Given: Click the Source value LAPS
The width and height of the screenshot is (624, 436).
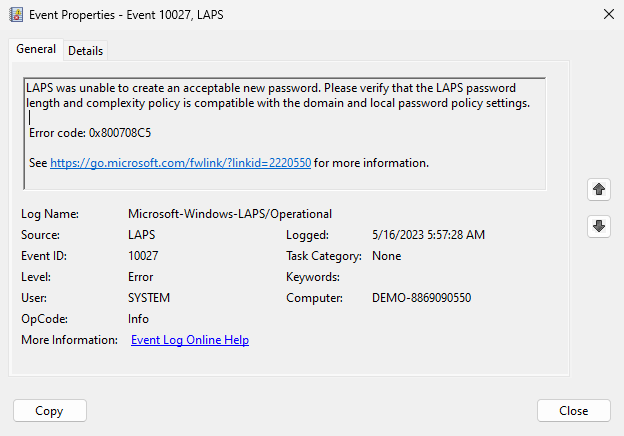Looking at the screenshot, I should [x=142, y=235].
